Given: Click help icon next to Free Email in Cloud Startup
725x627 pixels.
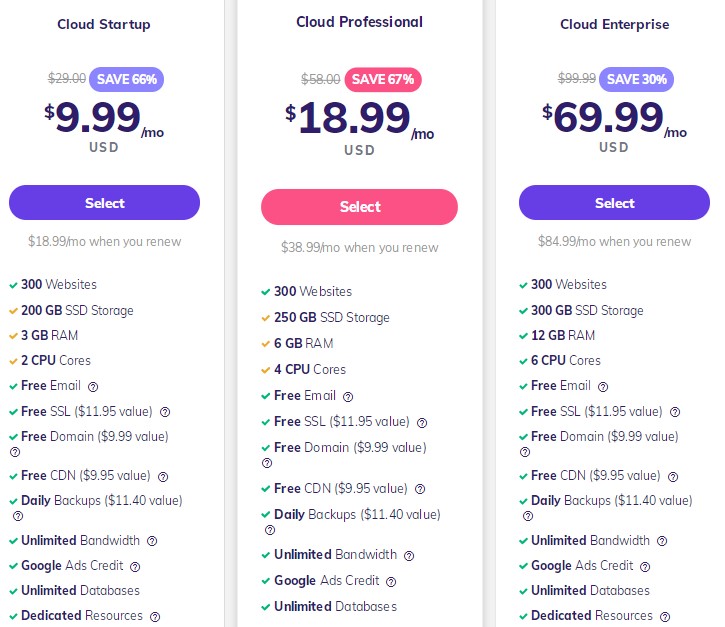Looking at the screenshot, I should tap(93, 387).
